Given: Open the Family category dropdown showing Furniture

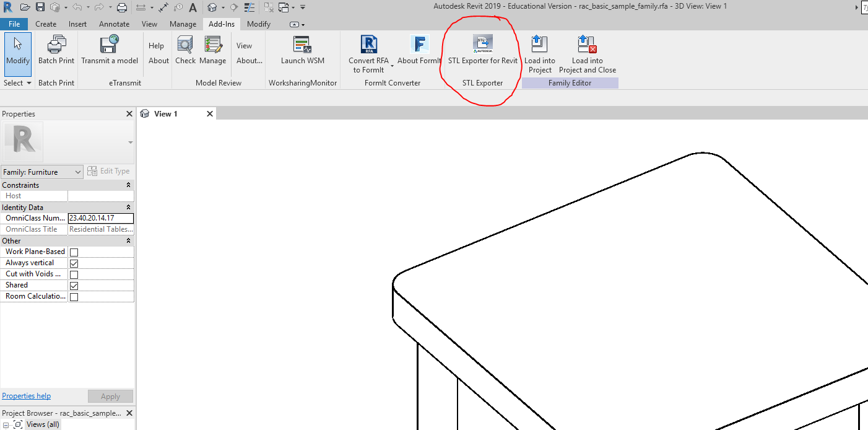Looking at the screenshot, I should pos(77,172).
